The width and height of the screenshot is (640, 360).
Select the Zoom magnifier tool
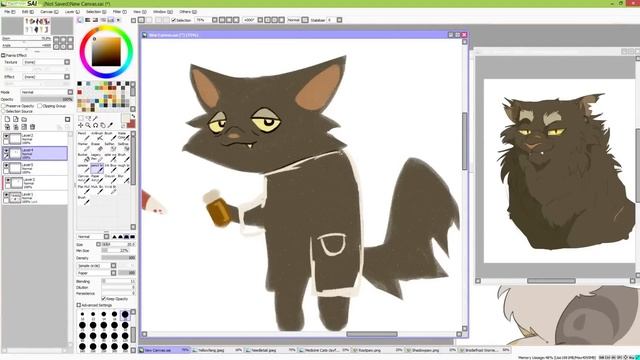(x=88, y=125)
